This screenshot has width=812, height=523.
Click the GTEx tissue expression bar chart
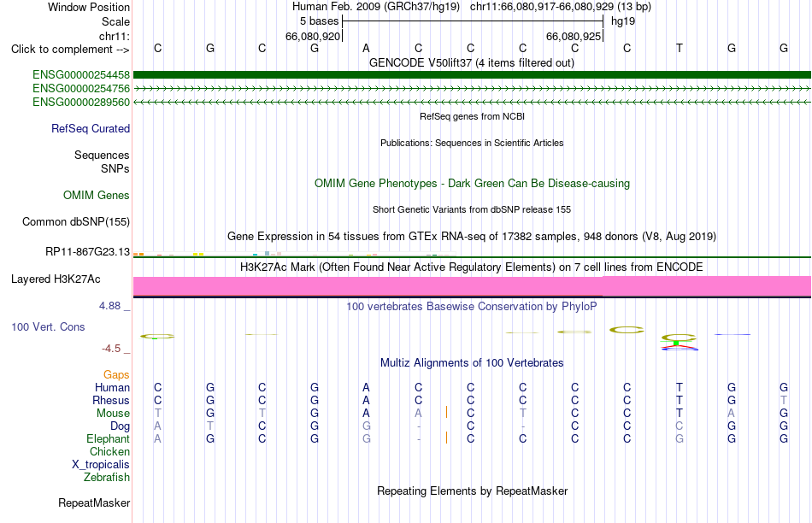click(295, 254)
